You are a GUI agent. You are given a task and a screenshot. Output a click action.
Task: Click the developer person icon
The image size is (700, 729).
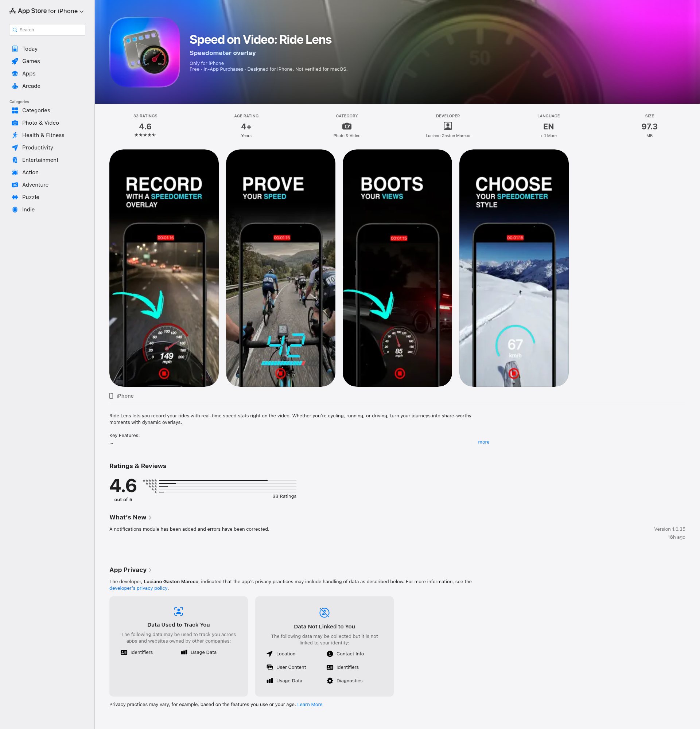pos(448,126)
